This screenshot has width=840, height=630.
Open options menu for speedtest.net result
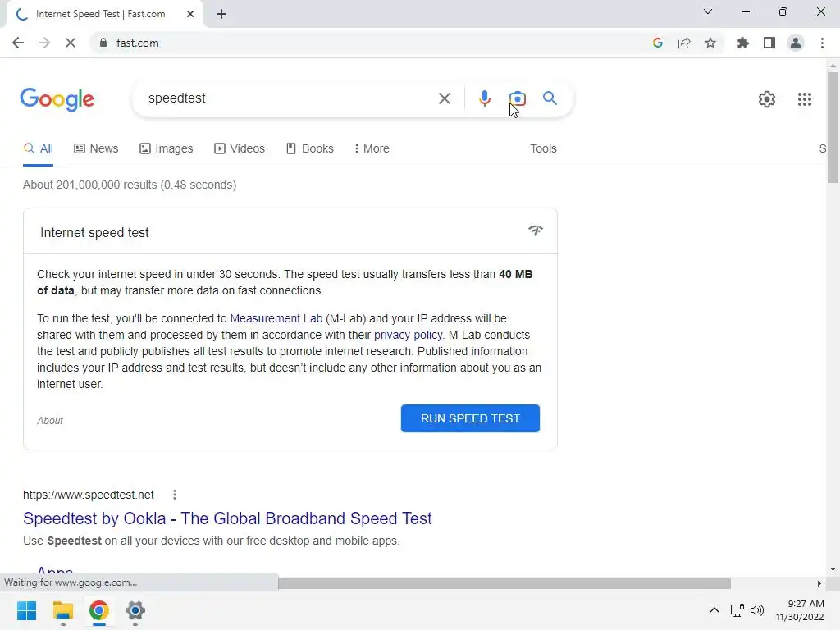point(175,495)
